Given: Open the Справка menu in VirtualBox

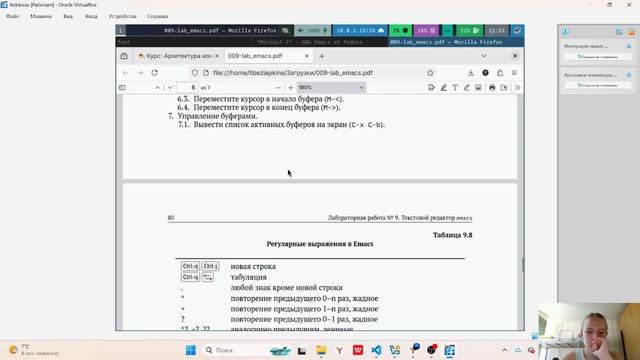Looking at the screenshot, I should [x=157, y=16].
